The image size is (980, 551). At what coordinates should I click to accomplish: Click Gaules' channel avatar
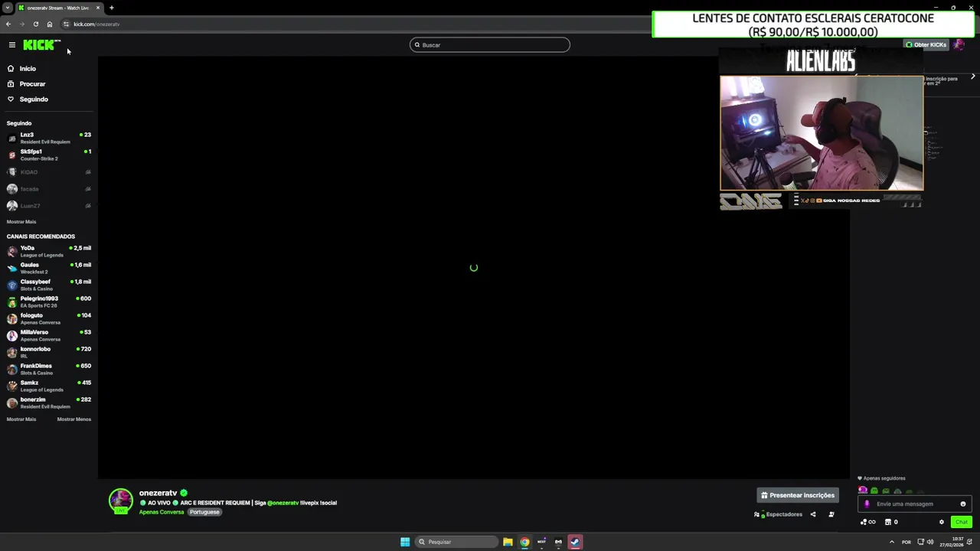11,268
